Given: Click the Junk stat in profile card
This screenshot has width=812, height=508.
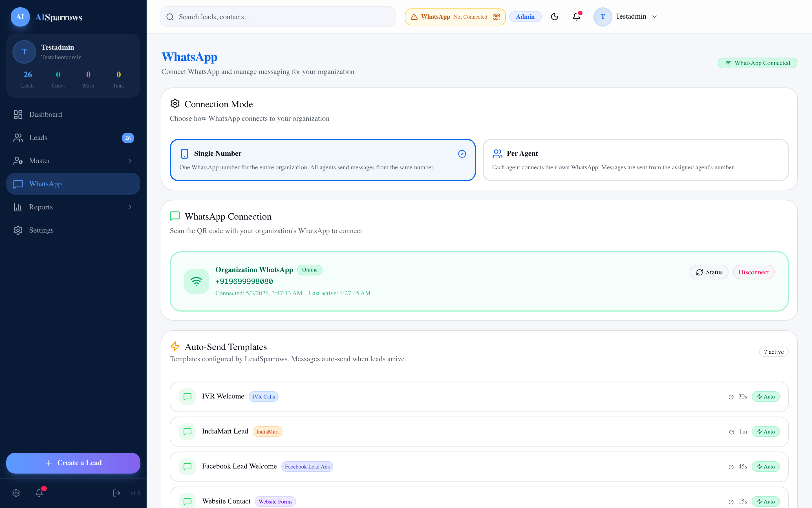Looking at the screenshot, I should click(118, 79).
